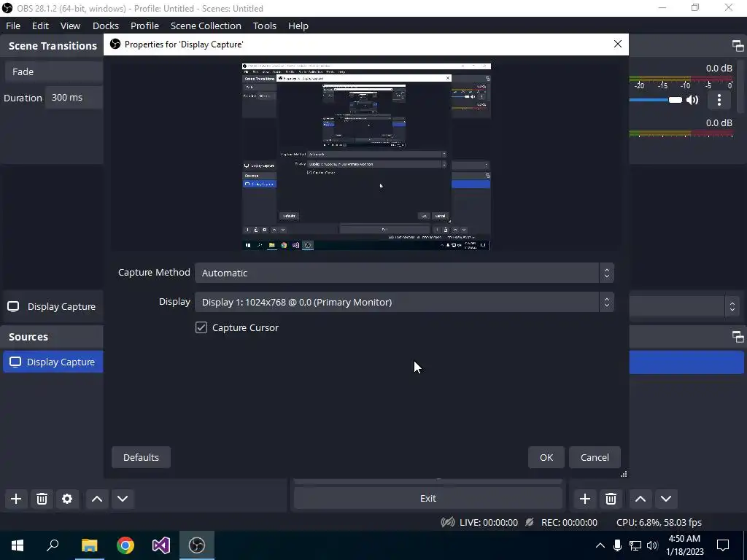Click the Duration 300 ms field
747x560 pixels.
click(x=74, y=98)
